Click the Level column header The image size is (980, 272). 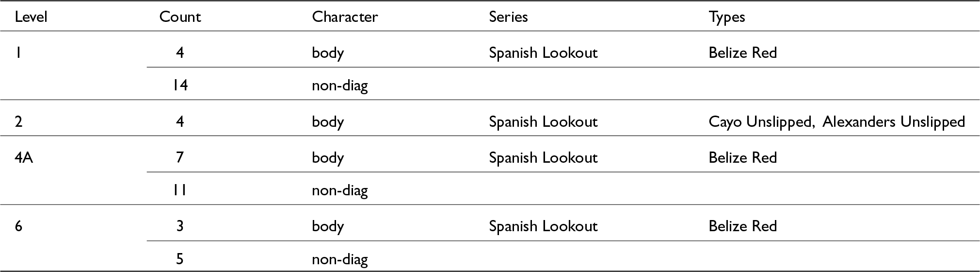(x=31, y=17)
